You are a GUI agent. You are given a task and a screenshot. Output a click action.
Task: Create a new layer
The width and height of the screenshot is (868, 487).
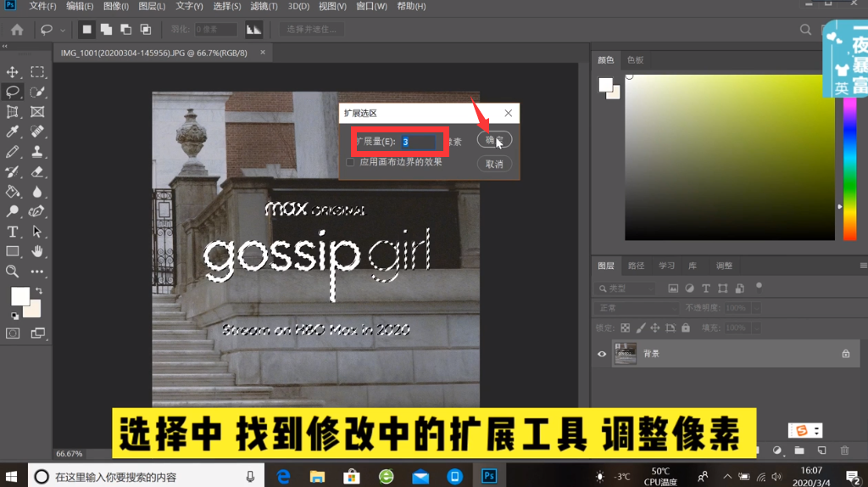point(822,451)
